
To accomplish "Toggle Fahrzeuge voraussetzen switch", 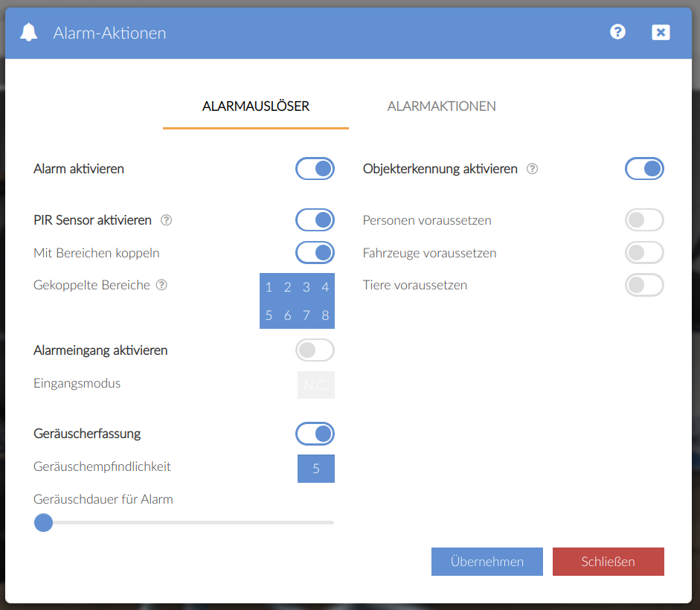I will (644, 253).
